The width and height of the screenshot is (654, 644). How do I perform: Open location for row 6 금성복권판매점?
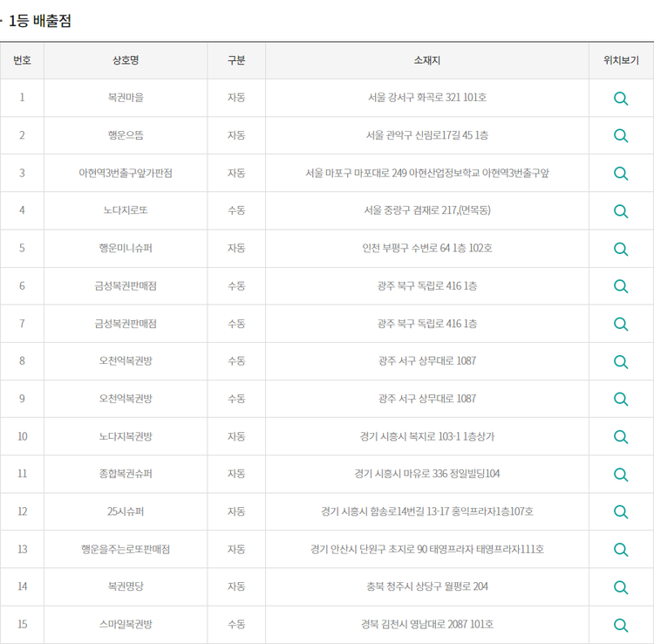[x=621, y=286]
